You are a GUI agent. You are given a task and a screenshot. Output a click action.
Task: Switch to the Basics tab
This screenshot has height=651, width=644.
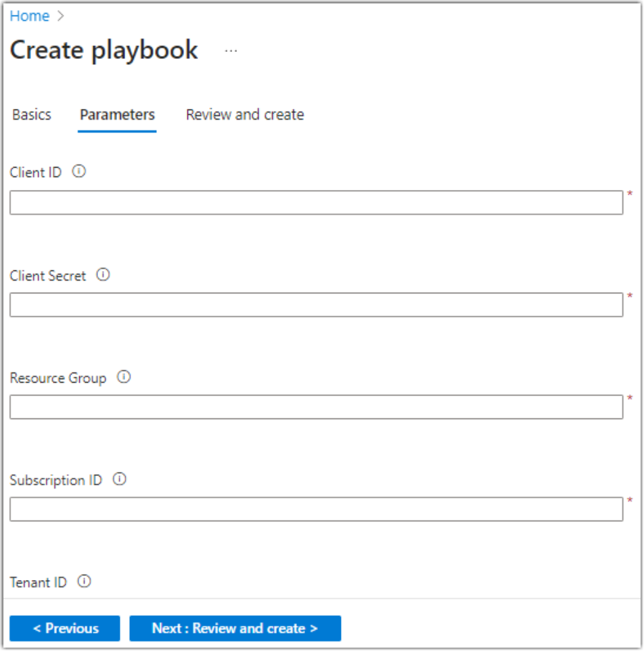coord(32,115)
